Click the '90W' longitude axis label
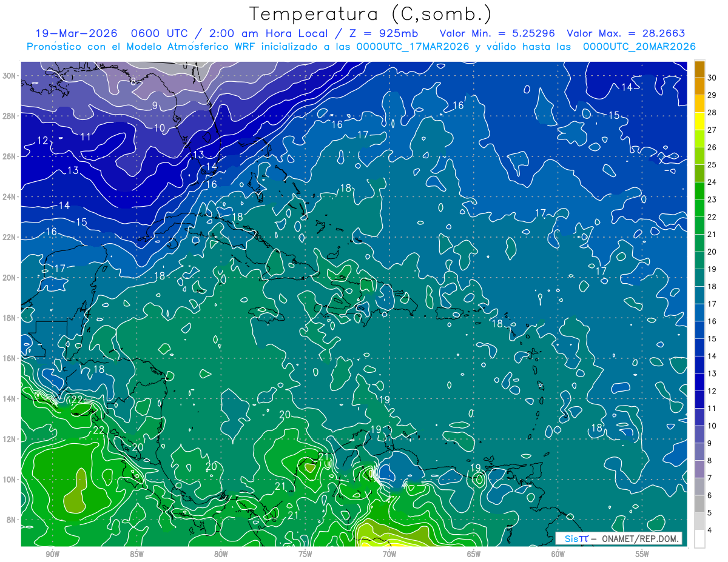Image resolution: width=728 pixels, height=562 pixels. (53, 554)
